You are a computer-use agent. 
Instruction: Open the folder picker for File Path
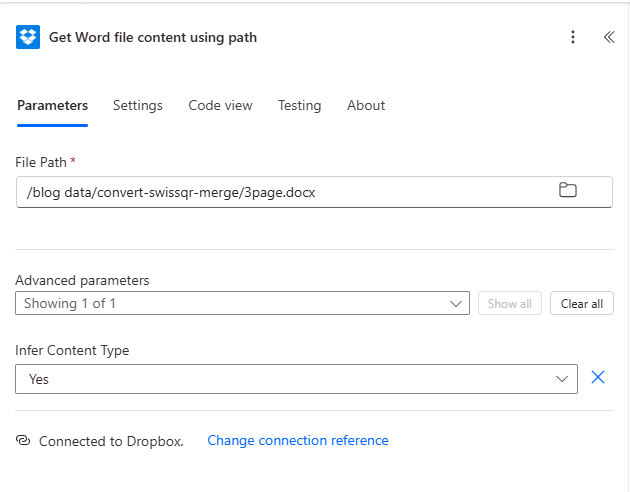point(568,190)
